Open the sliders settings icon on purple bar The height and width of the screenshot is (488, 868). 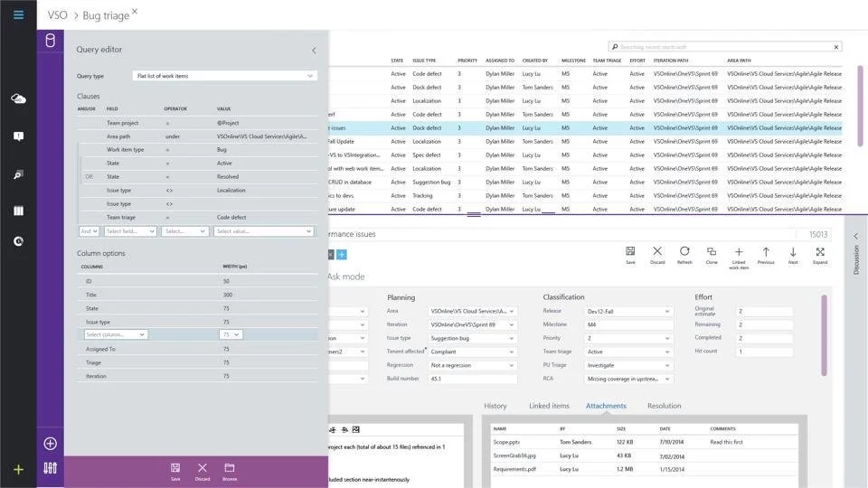pos(51,468)
